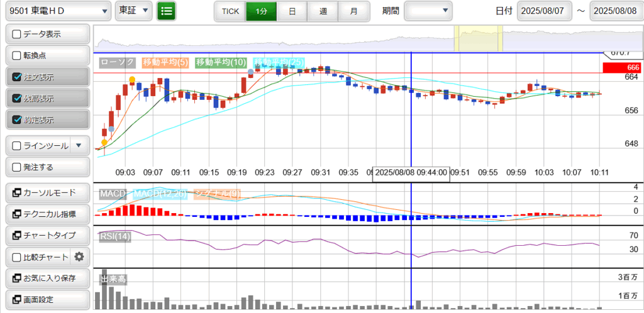Expand the 期間 period dropdown
The width and height of the screenshot is (644, 313).
[x=428, y=11]
